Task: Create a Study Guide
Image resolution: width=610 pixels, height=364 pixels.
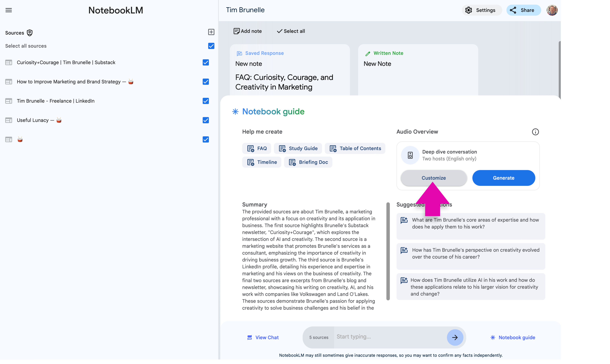Action: tap(298, 148)
